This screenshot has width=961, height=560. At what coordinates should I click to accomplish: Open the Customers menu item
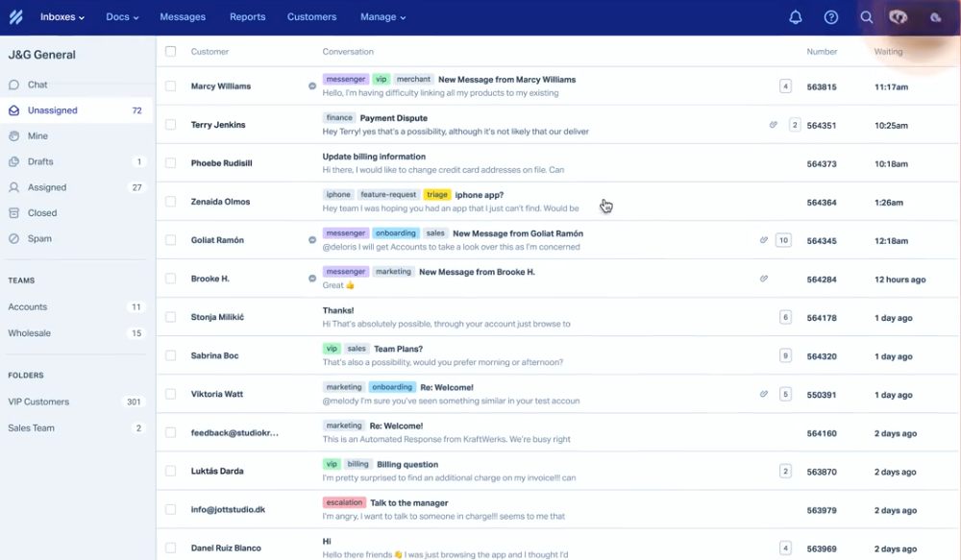[312, 17]
